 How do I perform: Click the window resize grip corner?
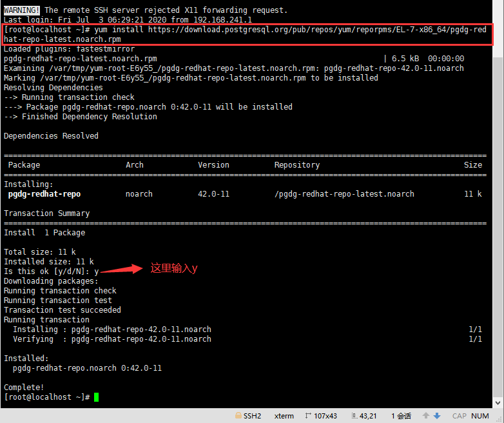point(499,418)
